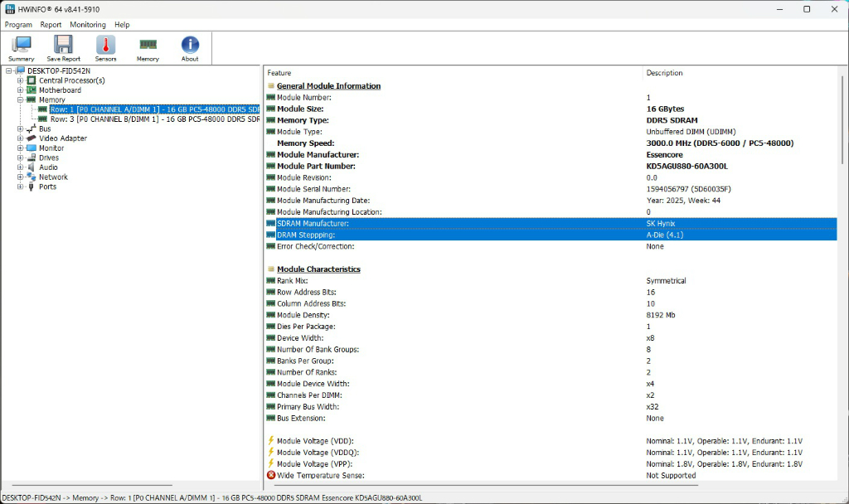Expand the Network node
This screenshot has height=504, width=849.
pos(20,177)
